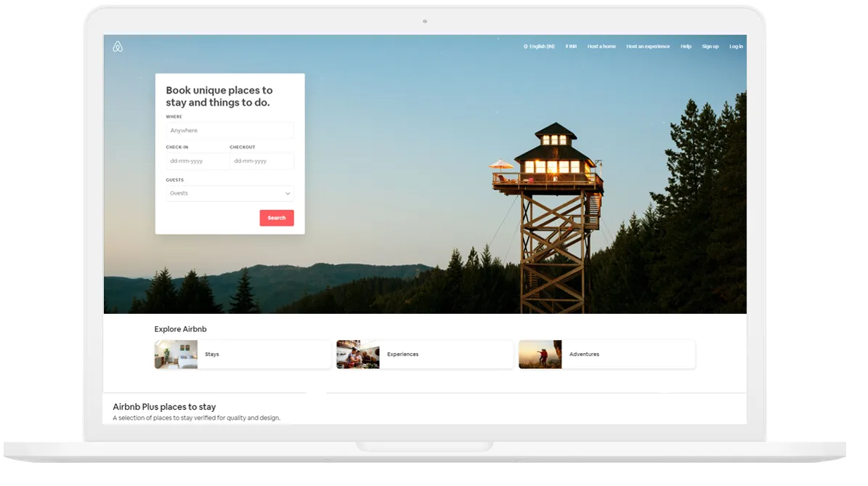The height and width of the screenshot is (486, 868).
Task: Click the Sign up link
Action: (x=710, y=46)
